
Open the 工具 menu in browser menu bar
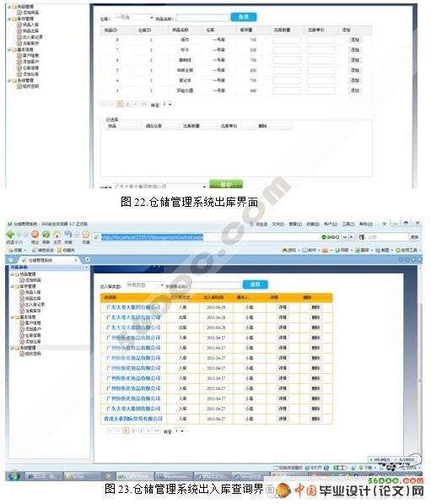point(348,224)
